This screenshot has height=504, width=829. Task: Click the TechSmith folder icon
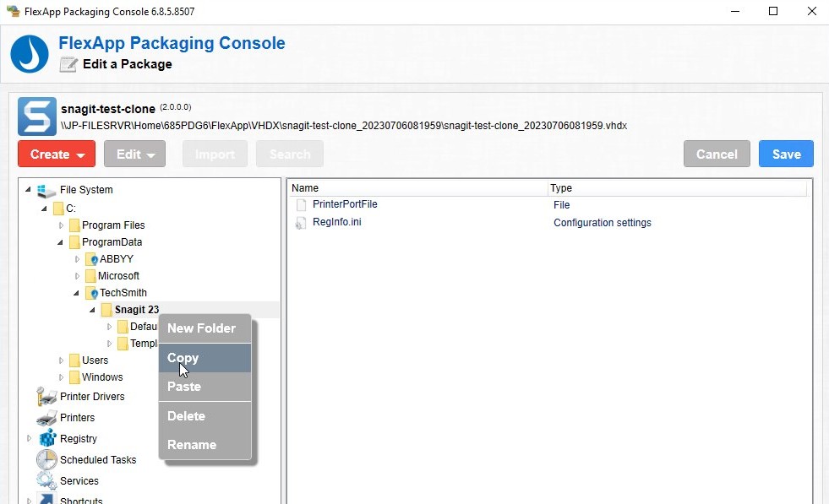tap(91, 293)
